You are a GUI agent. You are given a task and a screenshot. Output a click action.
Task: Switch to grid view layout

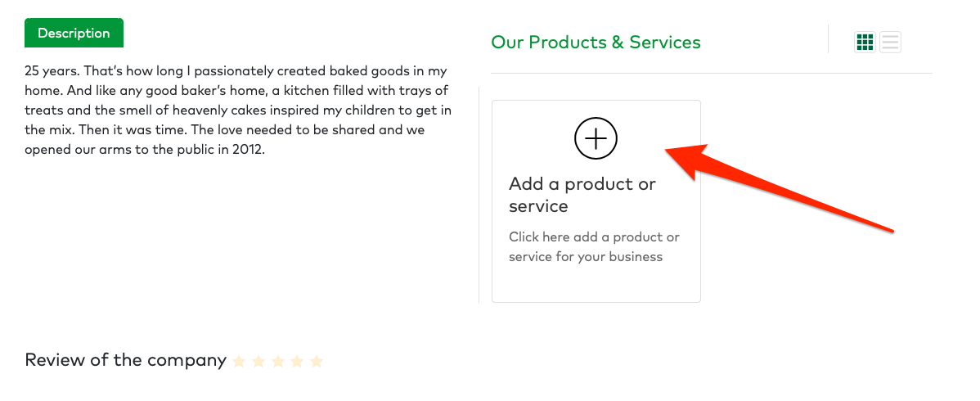click(x=865, y=42)
